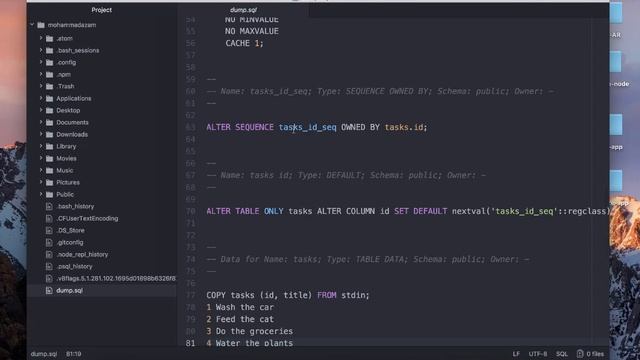The image size is (640, 360).
Task: Select the Project panel header
Action: (x=102, y=10)
